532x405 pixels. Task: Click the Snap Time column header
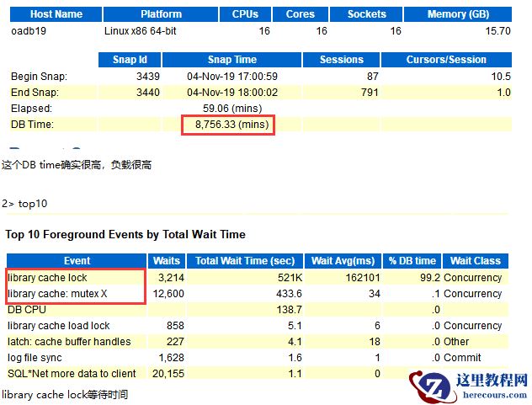point(232,60)
